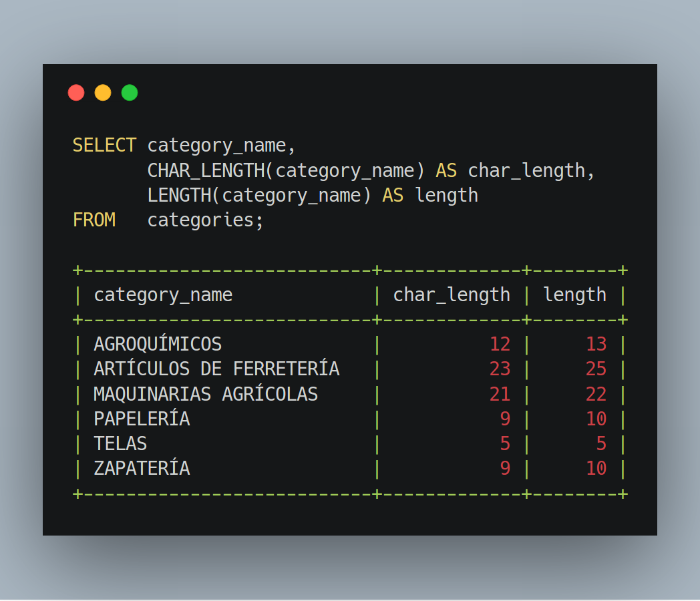This screenshot has height=601, width=700.
Task: Click MAQUINARIAS AGRÍCOLAS cell
Action: pos(206,393)
